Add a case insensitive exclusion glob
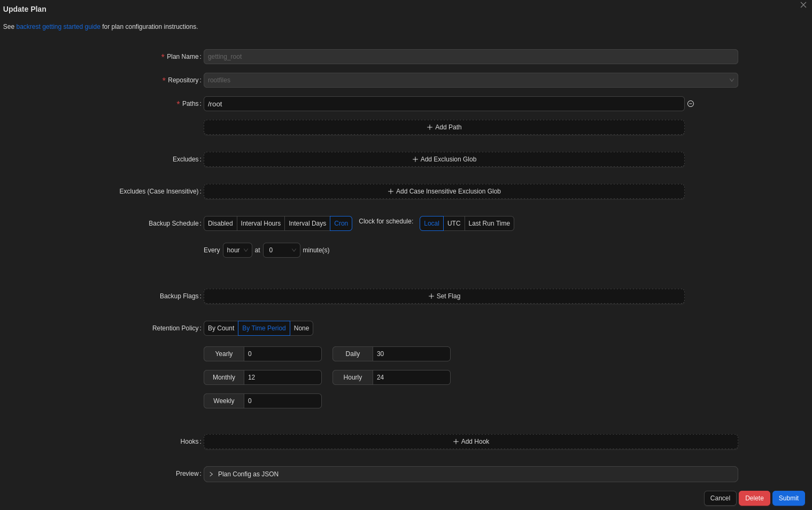Image resolution: width=812 pixels, height=510 pixels. [444, 191]
